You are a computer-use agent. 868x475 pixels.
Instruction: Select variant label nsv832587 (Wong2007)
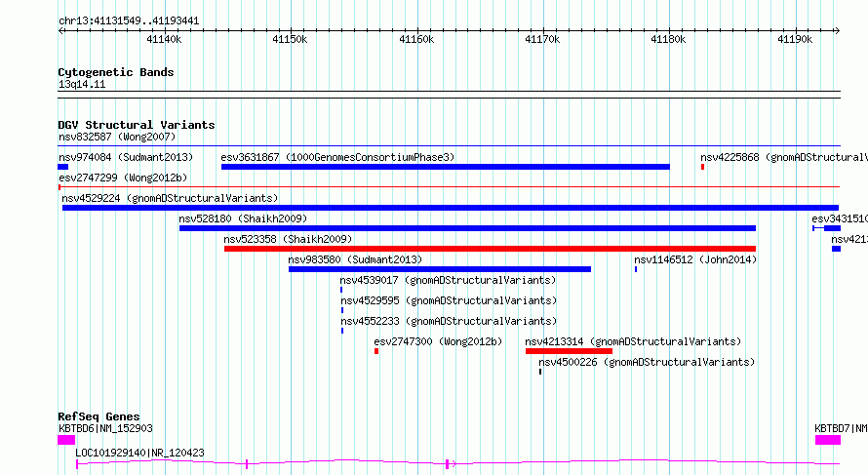tap(117, 137)
